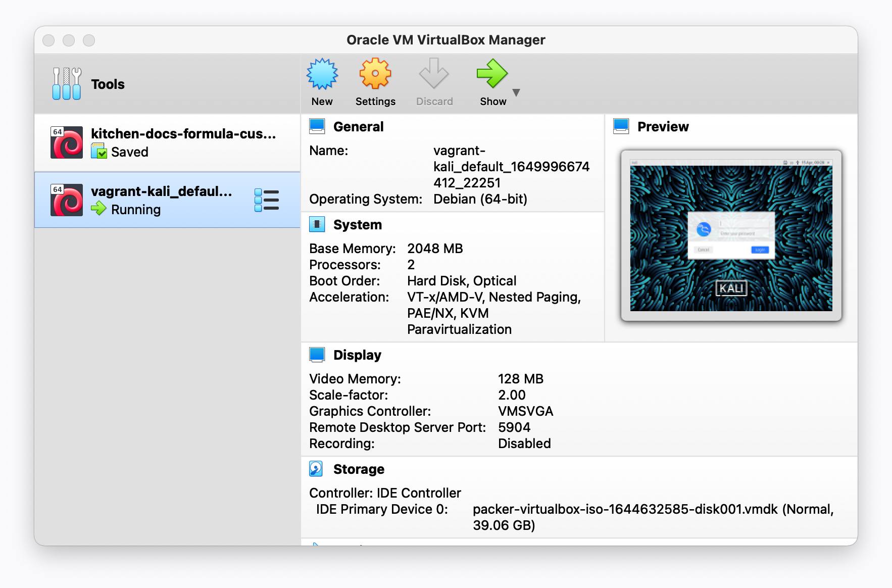Viewport: 892px width, 588px height.
Task: Open the Settings gear for the selected VM
Action: [x=375, y=74]
